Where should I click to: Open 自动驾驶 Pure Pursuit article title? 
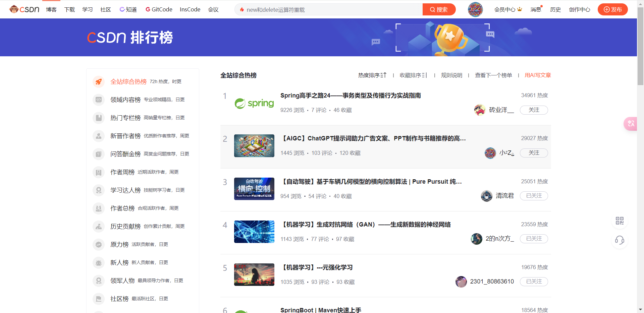point(371,182)
